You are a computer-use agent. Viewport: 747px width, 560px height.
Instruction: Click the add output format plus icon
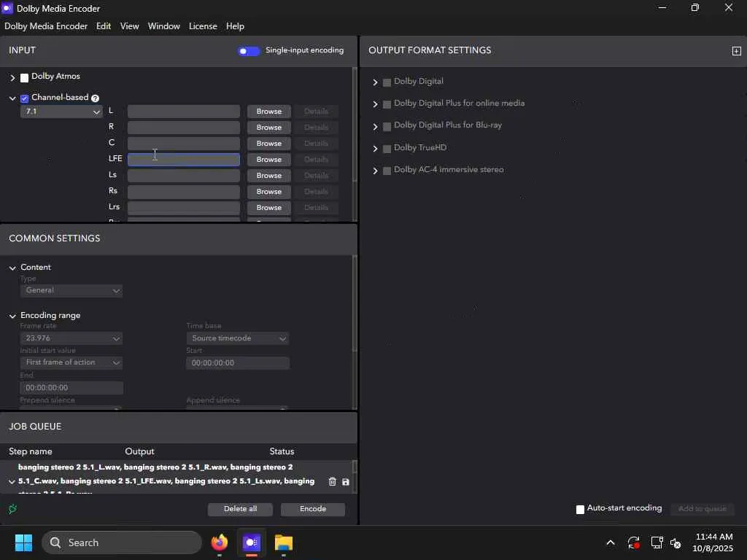pyautogui.click(x=736, y=51)
